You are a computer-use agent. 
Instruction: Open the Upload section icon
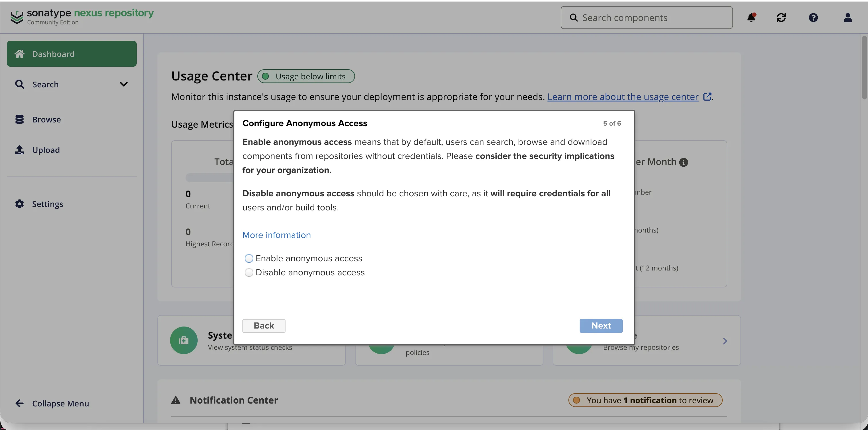click(20, 150)
